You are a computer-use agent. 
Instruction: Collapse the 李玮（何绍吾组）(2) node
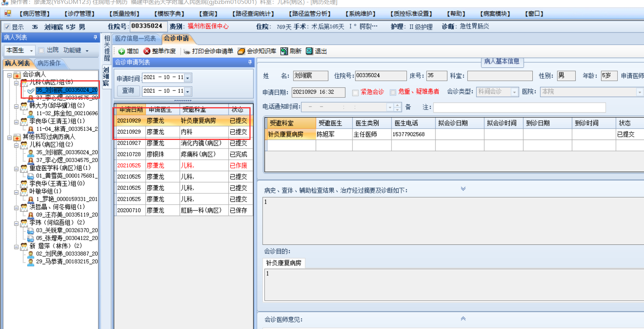click(x=16, y=223)
